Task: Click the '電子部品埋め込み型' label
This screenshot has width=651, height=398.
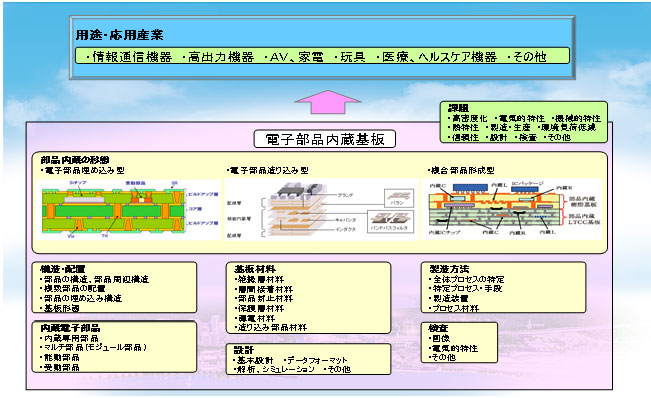Action: point(85,170)
